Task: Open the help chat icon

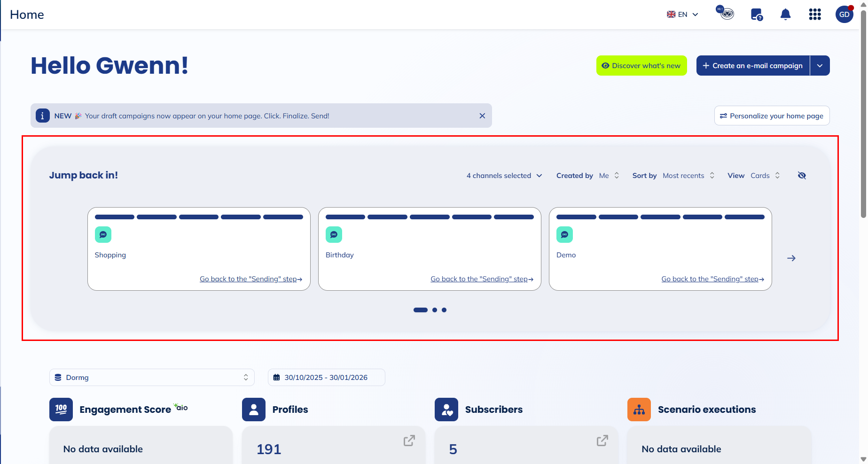Action: 756,15
